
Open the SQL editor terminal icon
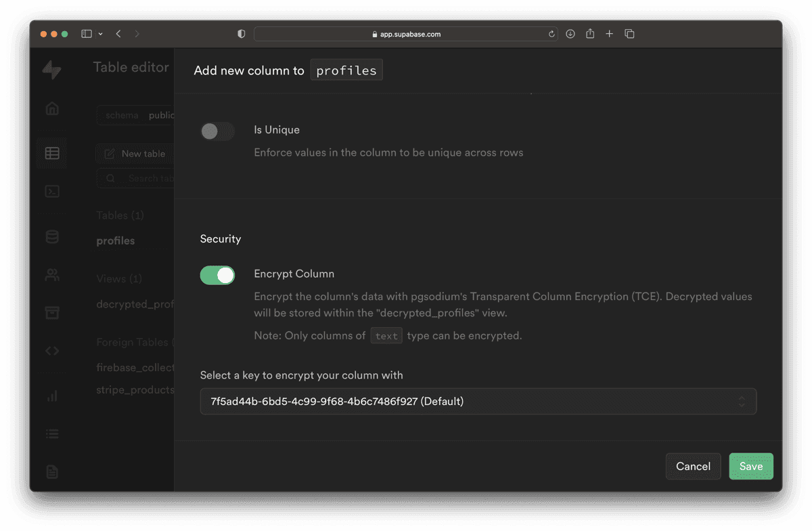(x=52, y=191)
